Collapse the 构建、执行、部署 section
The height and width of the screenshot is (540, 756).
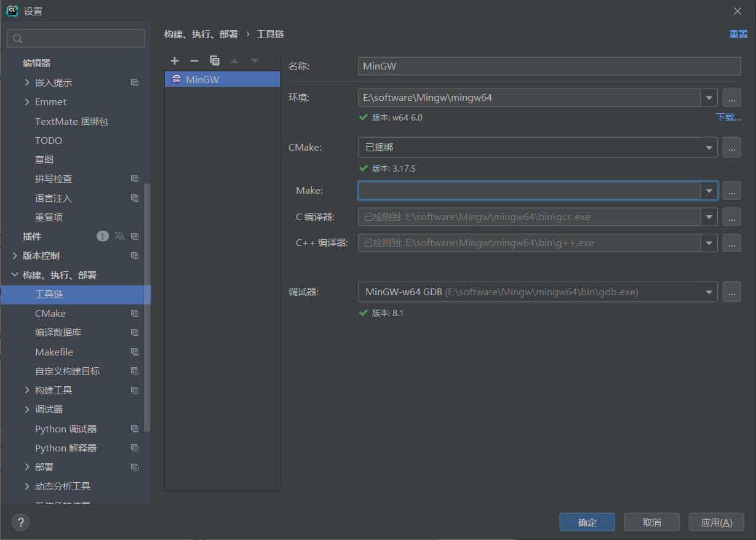pos(15,275)
